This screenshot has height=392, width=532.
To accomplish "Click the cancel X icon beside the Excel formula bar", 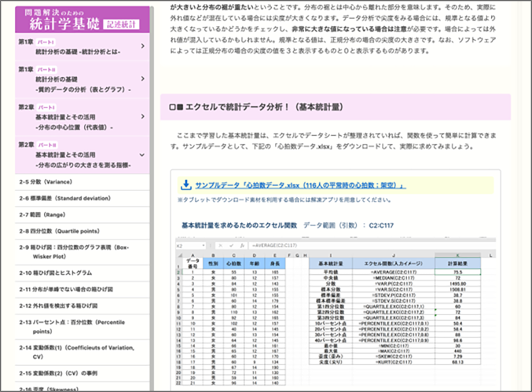I will [220, 245].
